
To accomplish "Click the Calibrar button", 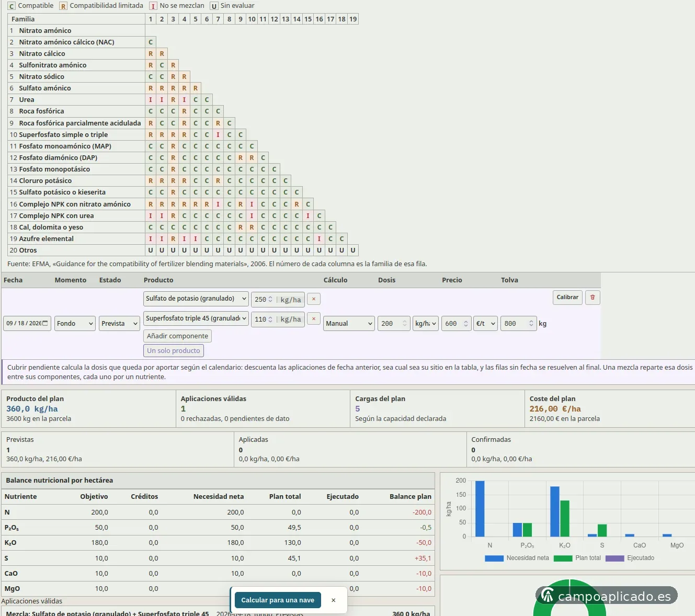I will click(x=567, y=298).
